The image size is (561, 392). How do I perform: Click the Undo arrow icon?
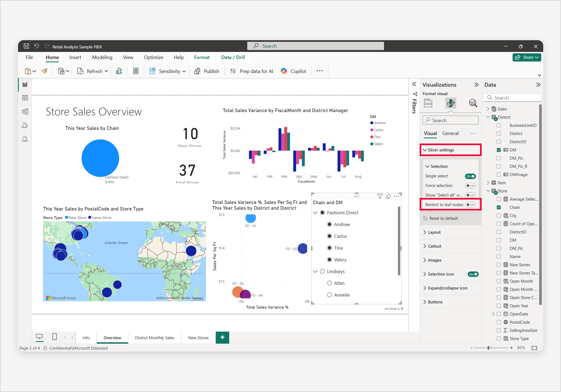pos(37,46)
